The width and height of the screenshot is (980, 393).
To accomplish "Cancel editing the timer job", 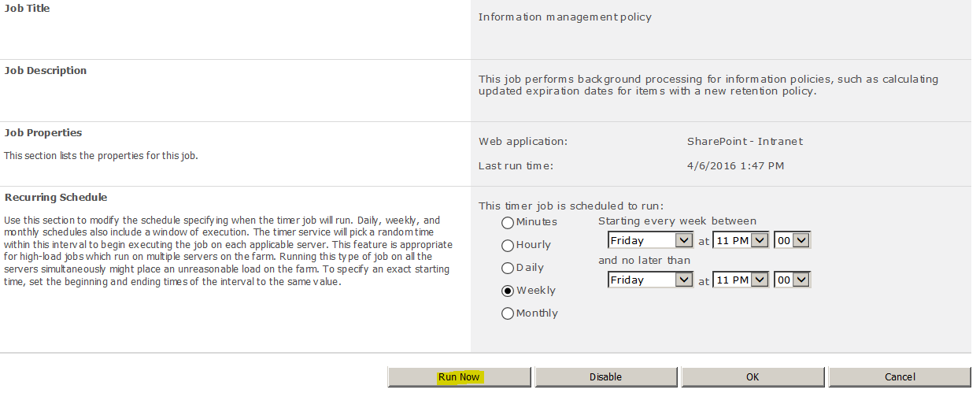I will tap(900, 377).
